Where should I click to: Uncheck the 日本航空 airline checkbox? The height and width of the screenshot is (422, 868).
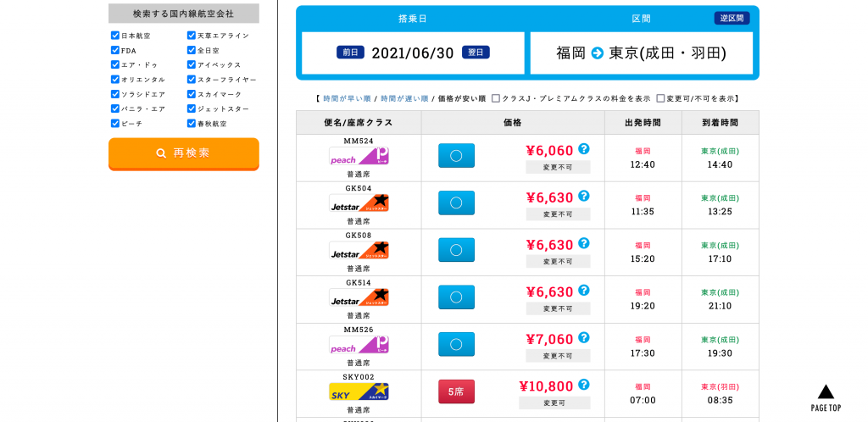(115, 36)
